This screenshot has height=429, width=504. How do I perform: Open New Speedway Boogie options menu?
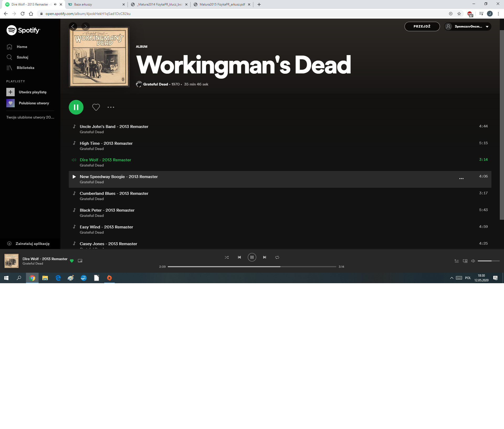tap(461, 179)
